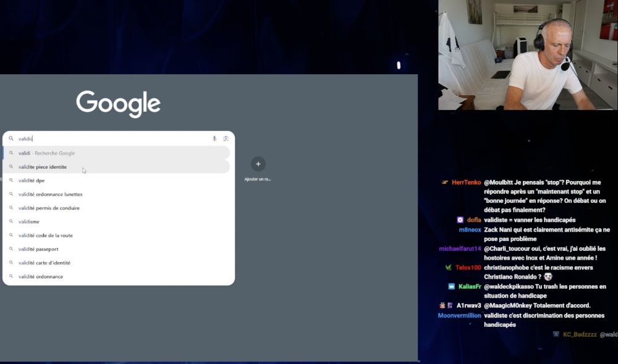The image size is (618, 364).
Task: Click the Google logo
Action: click(118, 104)
